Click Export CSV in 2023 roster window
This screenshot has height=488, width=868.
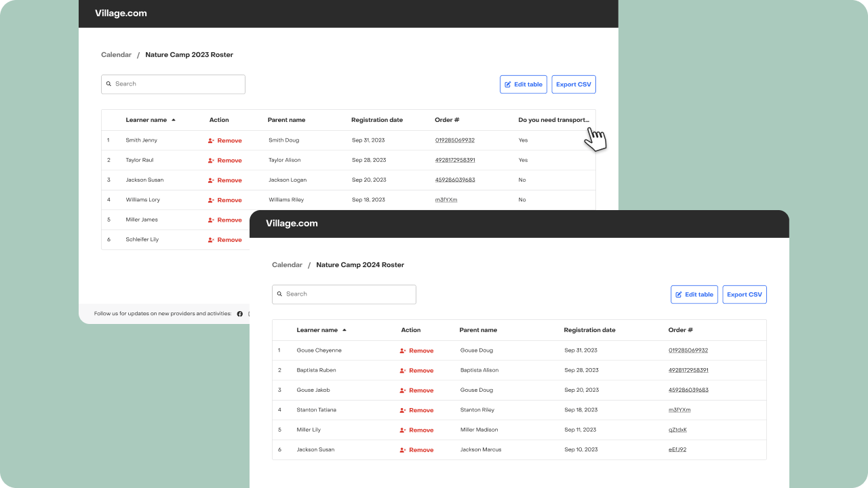point(574,85)
